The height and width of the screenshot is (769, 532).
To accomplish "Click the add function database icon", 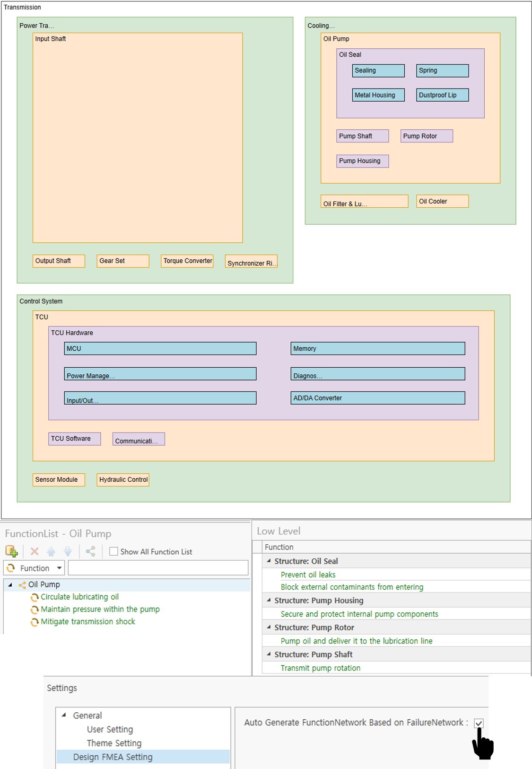I will click(11, 551).
